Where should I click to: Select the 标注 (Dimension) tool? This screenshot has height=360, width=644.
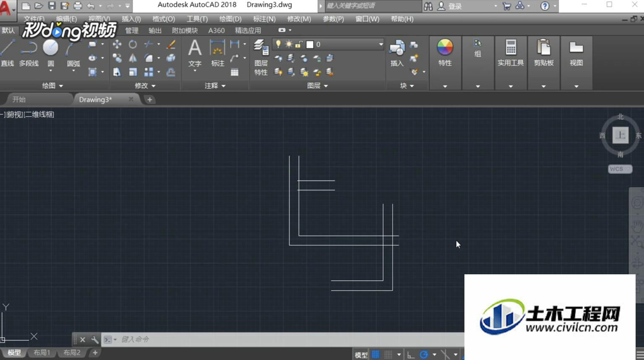click(x=217, y=53)
